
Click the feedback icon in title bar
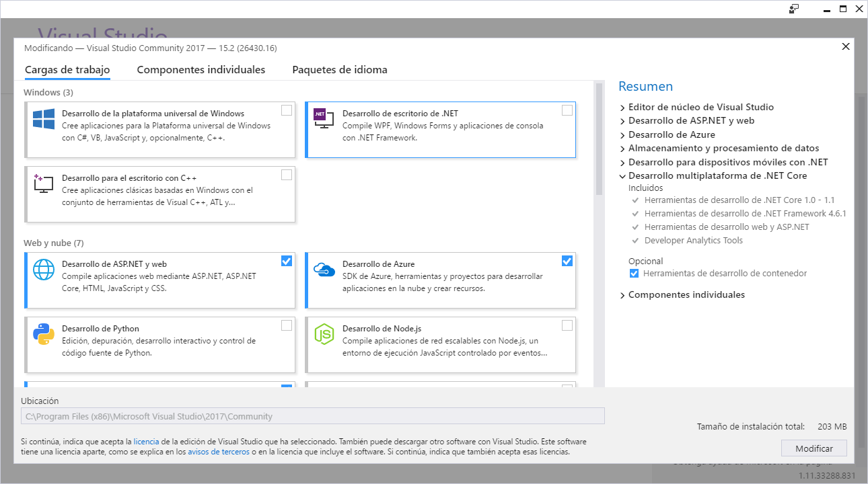[x=794, y=9]
